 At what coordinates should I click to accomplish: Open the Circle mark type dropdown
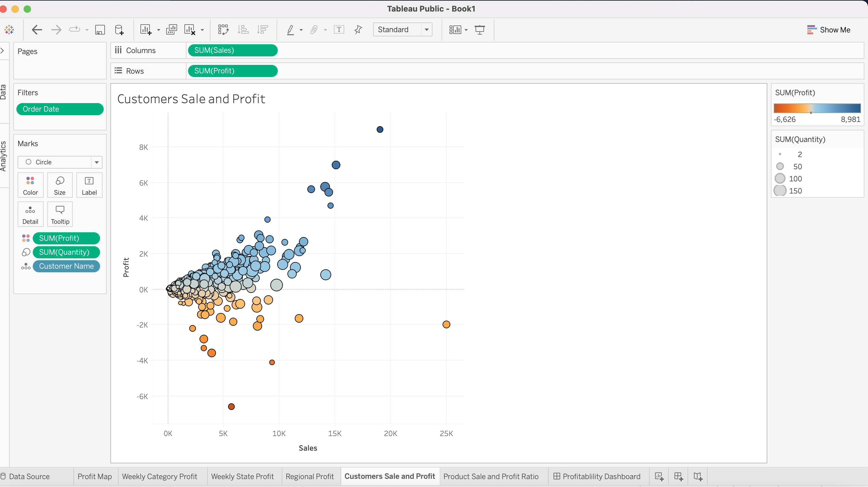60,162
